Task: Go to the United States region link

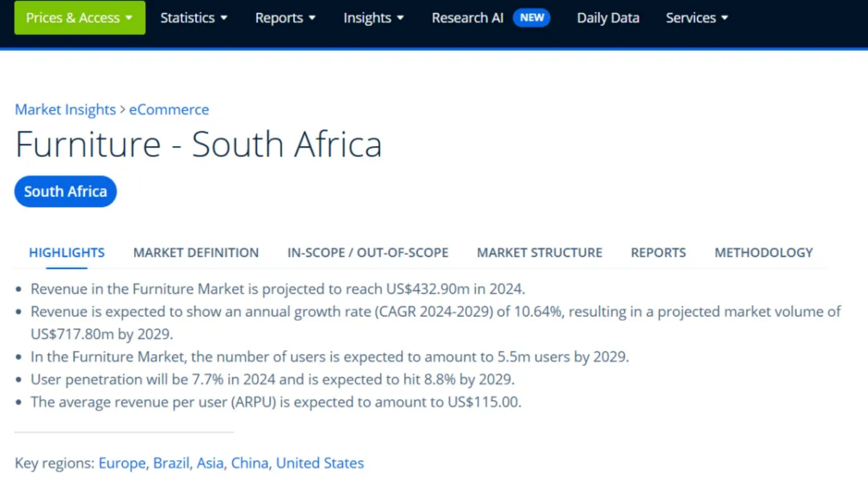Action: tap(320, 463)
